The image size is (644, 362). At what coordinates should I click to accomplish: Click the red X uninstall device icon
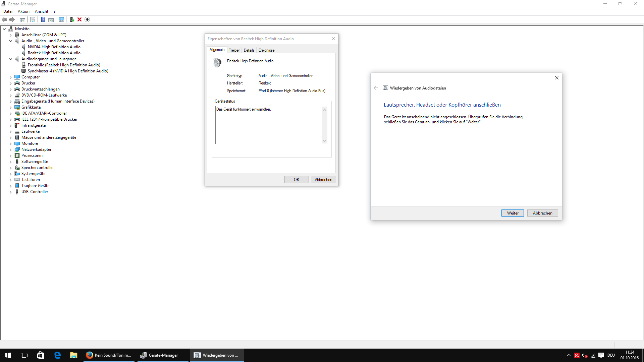tap(79, 19)
